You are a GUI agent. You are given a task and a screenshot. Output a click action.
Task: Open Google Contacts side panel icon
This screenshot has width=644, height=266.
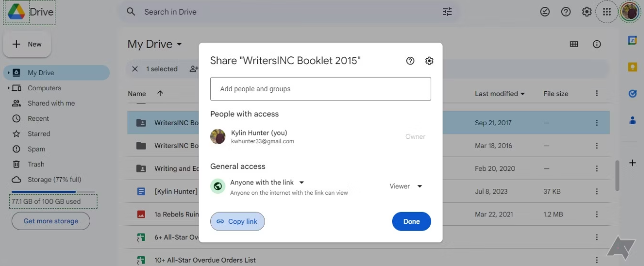click(x=632, y=120)
